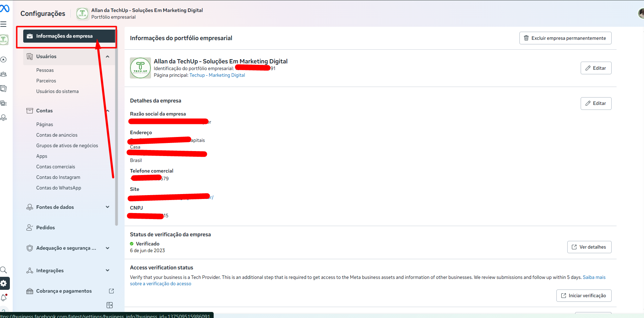Click Editar next to the portfolio name

596,68
